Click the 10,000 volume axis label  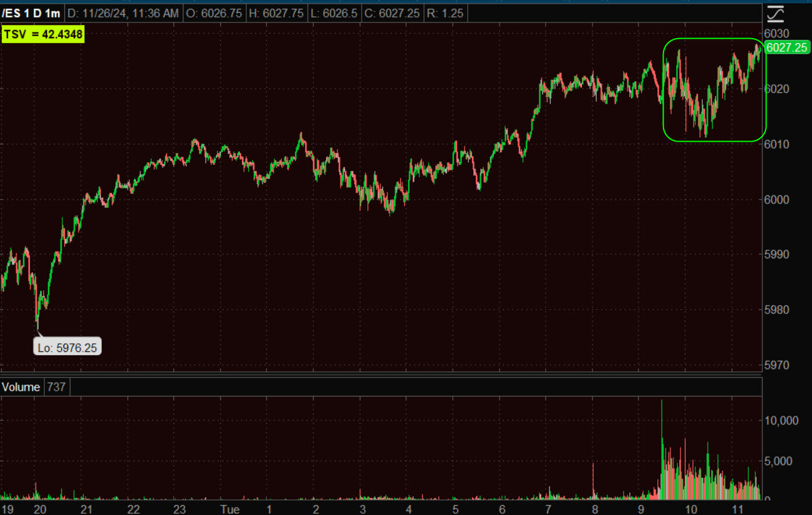tap(781, 421)
